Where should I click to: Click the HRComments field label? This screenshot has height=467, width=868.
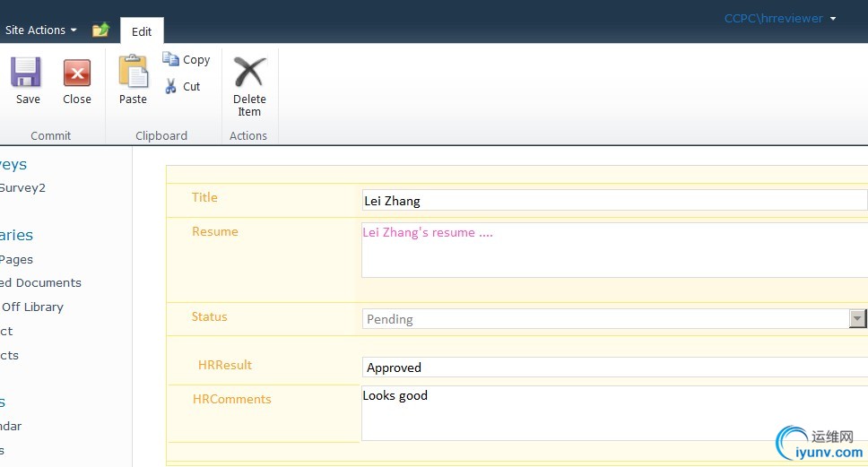(x=232, y=399)
